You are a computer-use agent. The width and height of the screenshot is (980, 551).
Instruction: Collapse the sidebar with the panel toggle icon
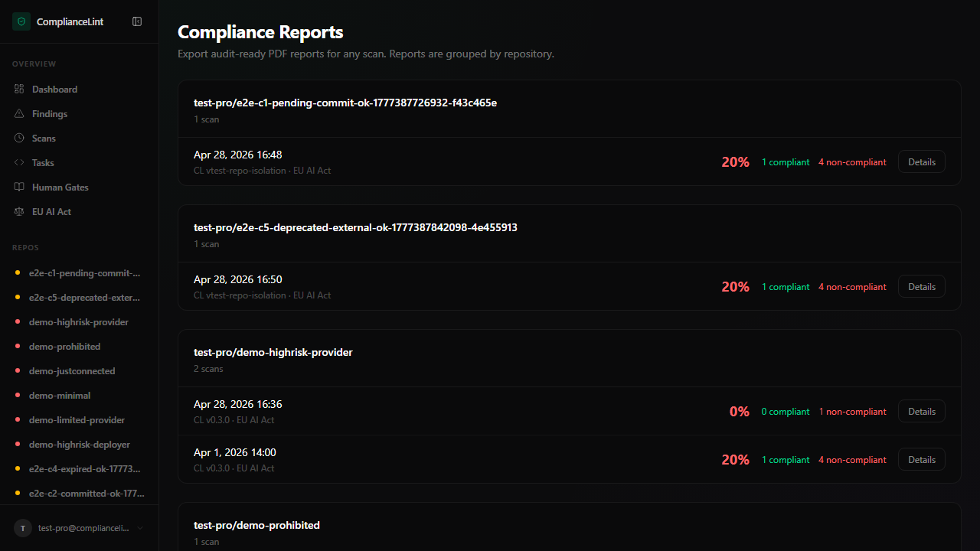[x=137, y=21]
